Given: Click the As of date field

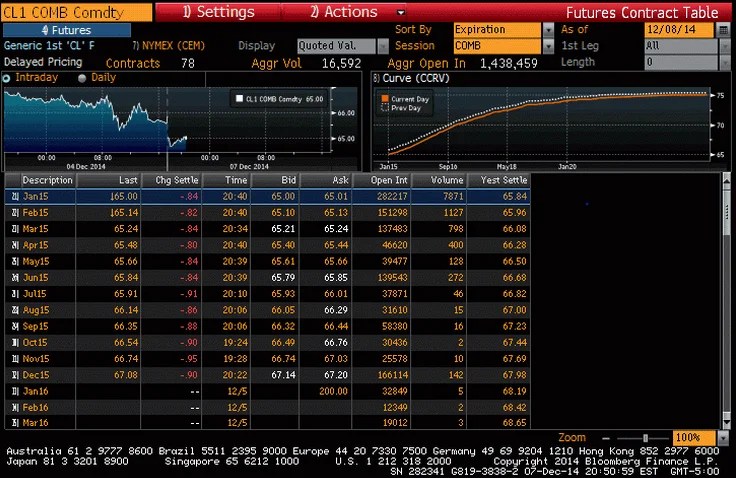Looking at the screenshot, I should [679, 30].
